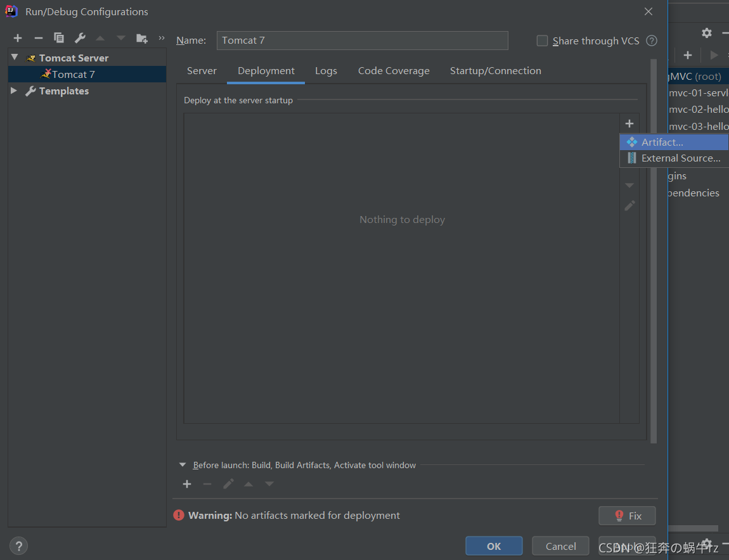Add new configuration with plus icon

click(x=18, y=38)
